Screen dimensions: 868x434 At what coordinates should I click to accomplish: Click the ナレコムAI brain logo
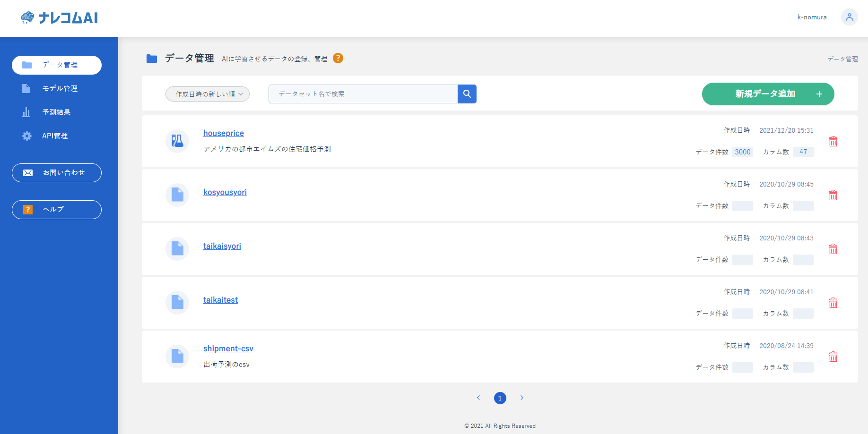(x=27, y=17)
